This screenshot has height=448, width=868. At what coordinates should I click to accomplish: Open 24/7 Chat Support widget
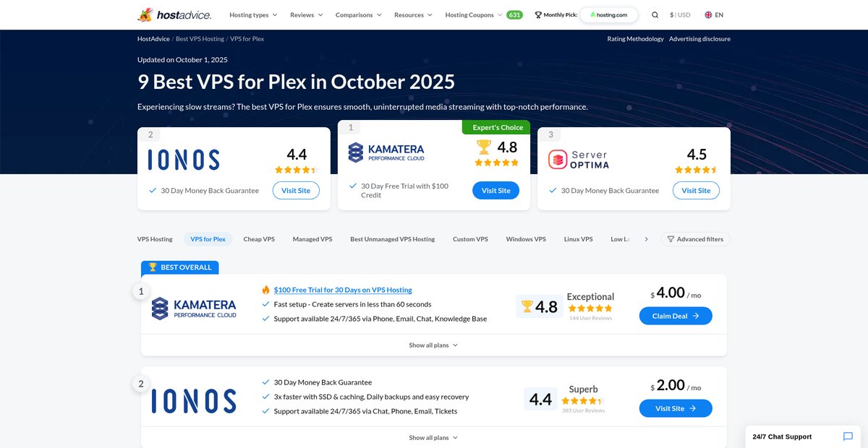[x=803, y=436]
